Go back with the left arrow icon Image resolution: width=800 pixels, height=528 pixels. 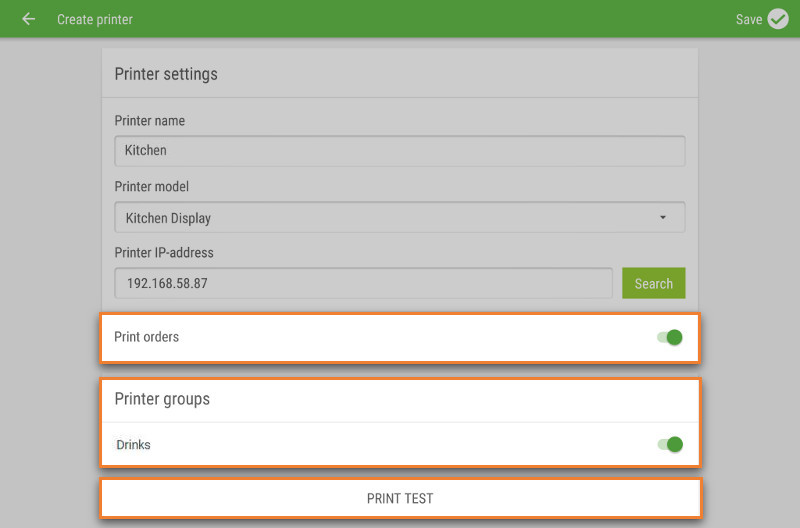coord(29,19)
